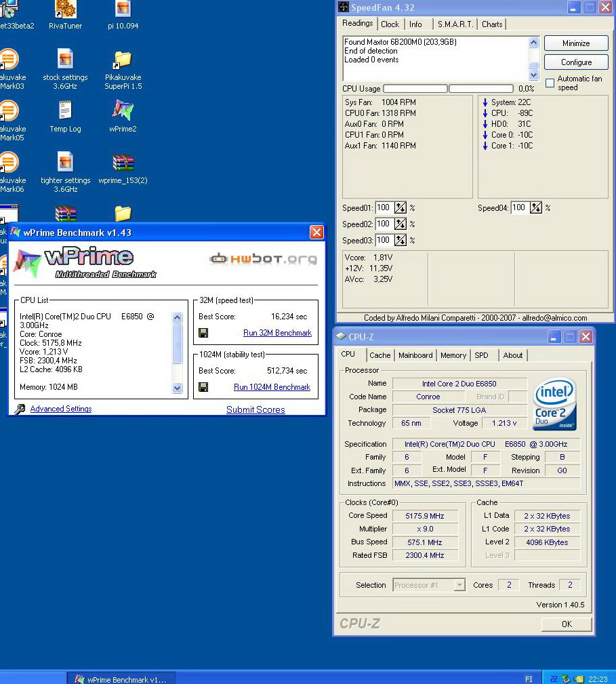Click the CPU-Z title bar icon

click(342, 337)
